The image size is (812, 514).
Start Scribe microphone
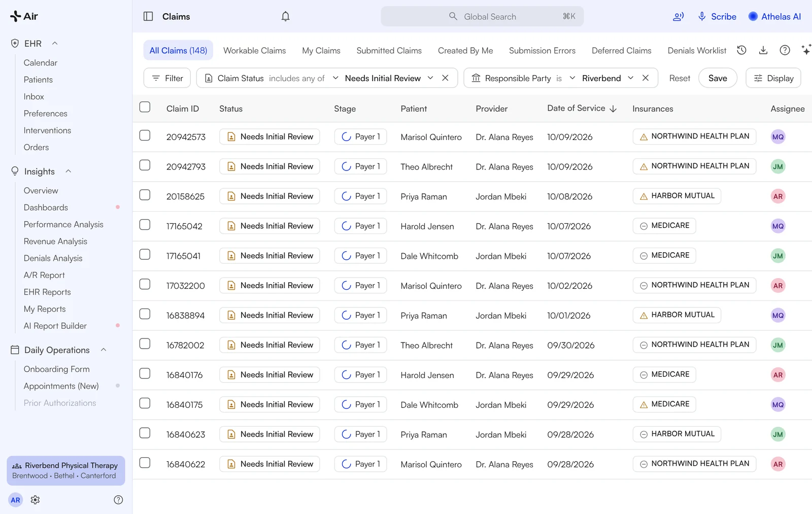coord(717,16)
